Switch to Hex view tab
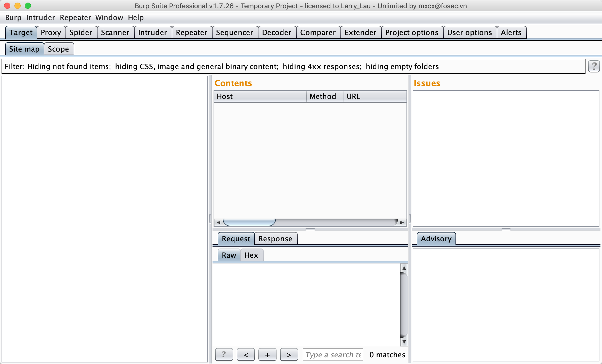The image size is (602, 364). [251, 255]
